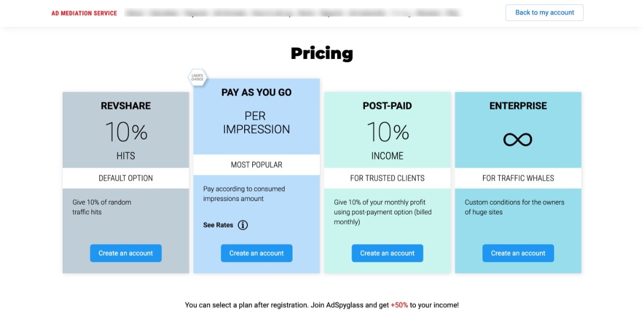644x326 pixels.
Task: Select the ENTERPRISE plan heading
Action: 518,106
